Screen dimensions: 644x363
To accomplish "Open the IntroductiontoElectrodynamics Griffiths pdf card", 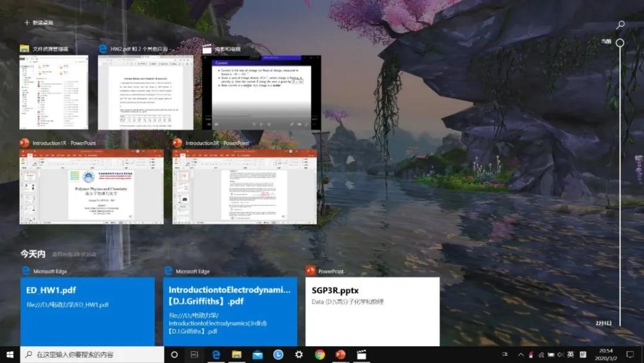I will 230,312.
